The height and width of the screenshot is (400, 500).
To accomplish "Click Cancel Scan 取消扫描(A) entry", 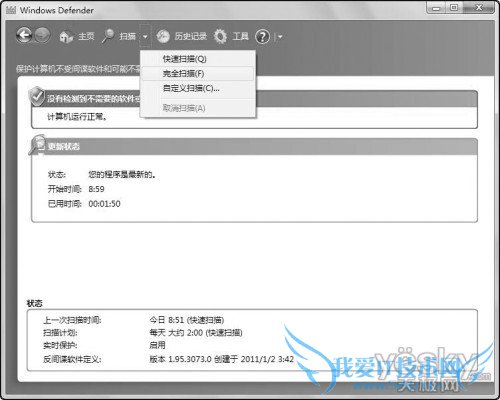I will [198, 108].
